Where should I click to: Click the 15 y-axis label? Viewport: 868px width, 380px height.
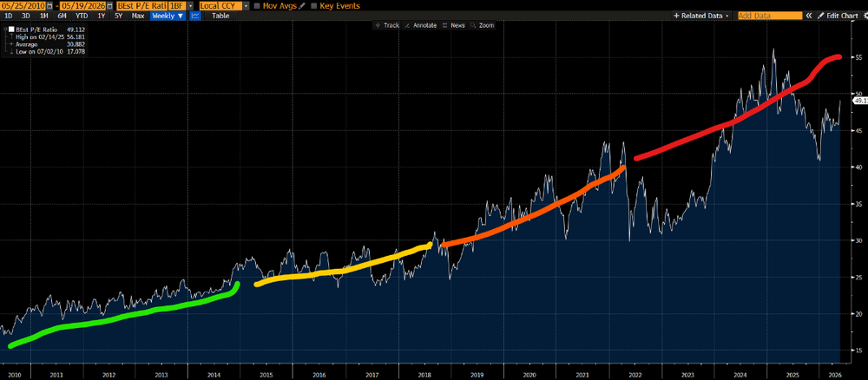(858, 351)
